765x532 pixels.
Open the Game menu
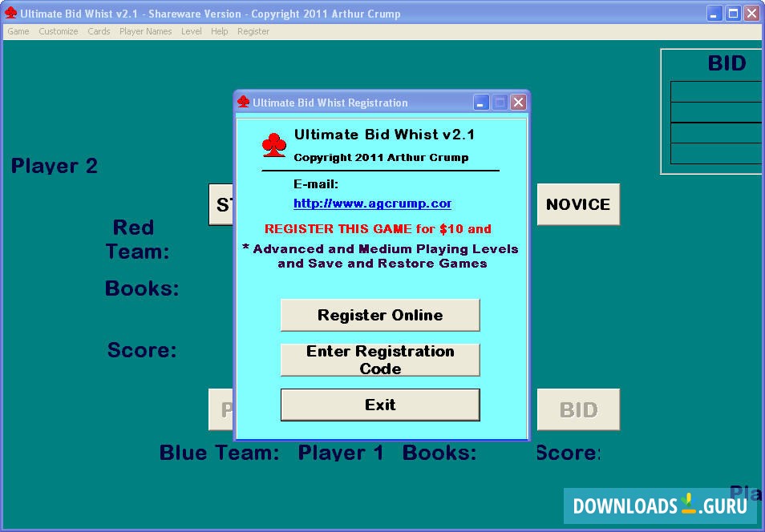coord(18,31)
